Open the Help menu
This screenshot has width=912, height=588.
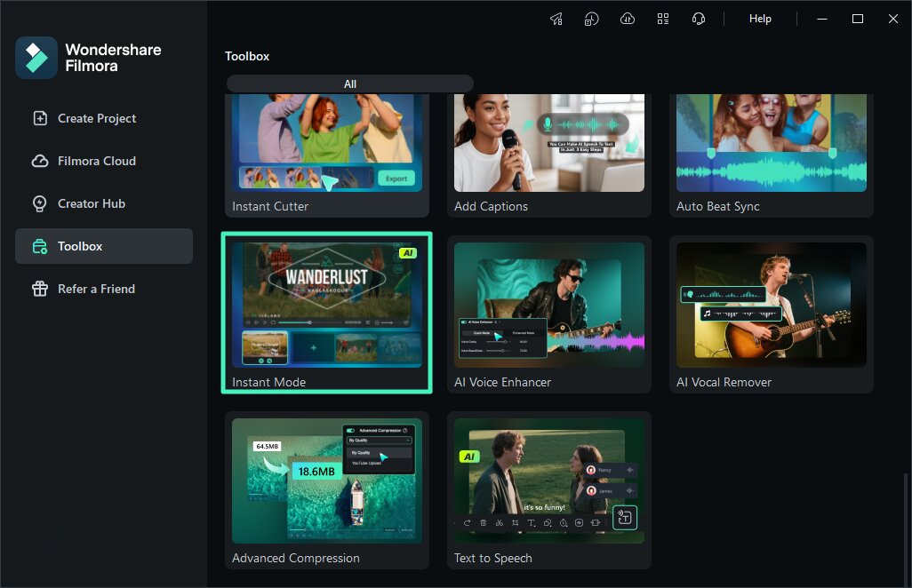point(760,19)
